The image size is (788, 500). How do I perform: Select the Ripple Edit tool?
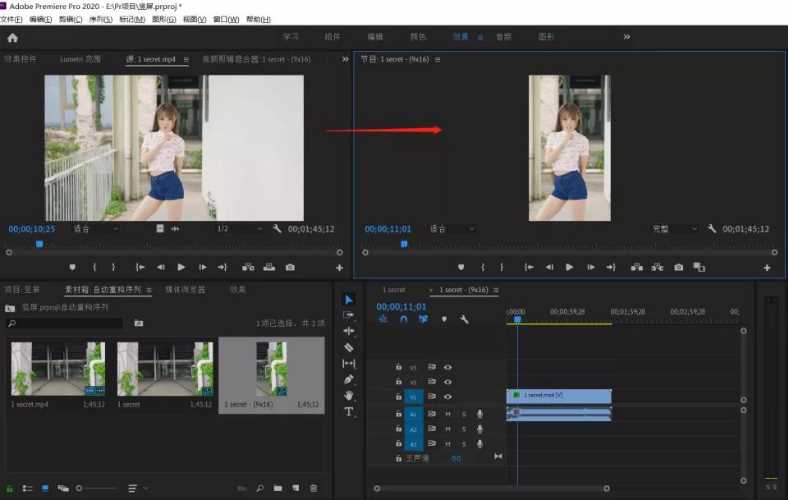349,331
